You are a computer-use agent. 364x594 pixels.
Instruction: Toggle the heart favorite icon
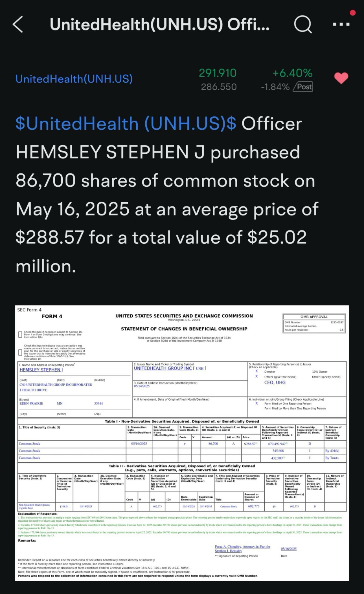(x=341, y=78)
